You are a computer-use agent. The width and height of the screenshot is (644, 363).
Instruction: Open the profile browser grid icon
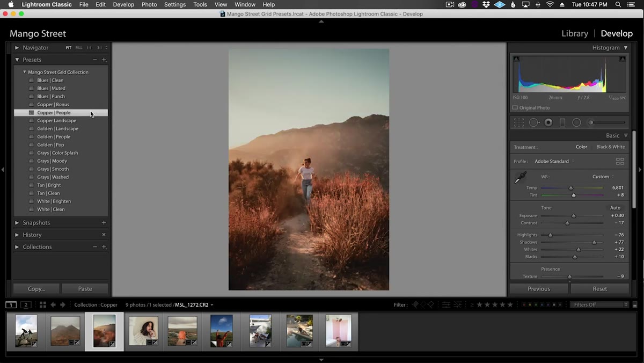pyautogui.click(x=620, y=161)
